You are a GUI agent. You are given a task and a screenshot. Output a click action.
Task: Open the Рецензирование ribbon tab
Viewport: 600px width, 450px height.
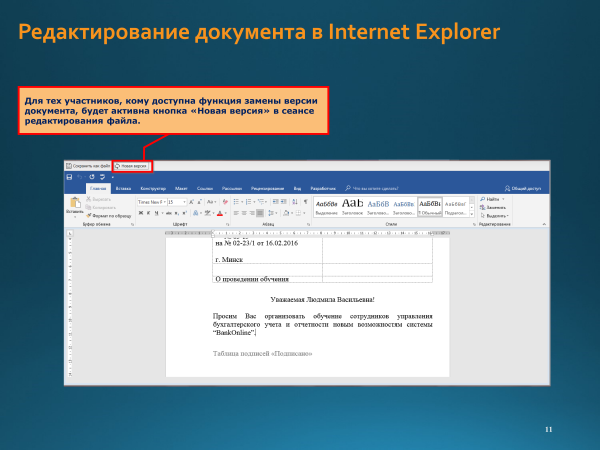tap(267, 187)
